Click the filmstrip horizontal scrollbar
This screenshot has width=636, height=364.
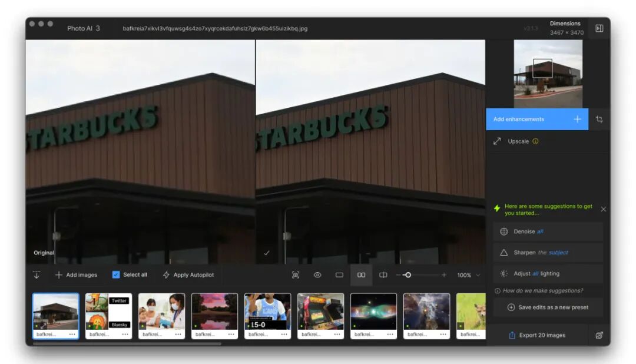pos(127,344)
